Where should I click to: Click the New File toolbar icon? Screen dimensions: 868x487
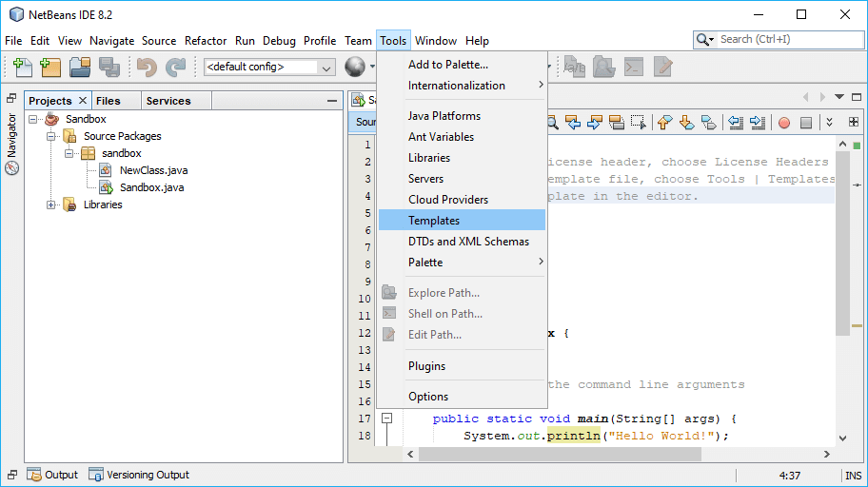pyautogui.click(x=22, y=68)
